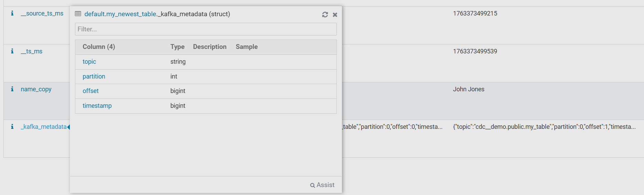
Task: Sort by the Column (4) header
Action: point(99,47)
